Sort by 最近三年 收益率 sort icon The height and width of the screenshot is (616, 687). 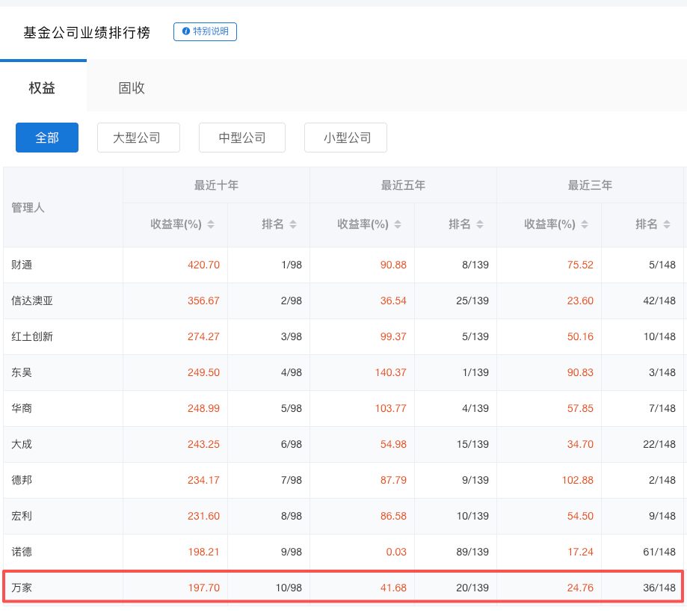[585, 224]
